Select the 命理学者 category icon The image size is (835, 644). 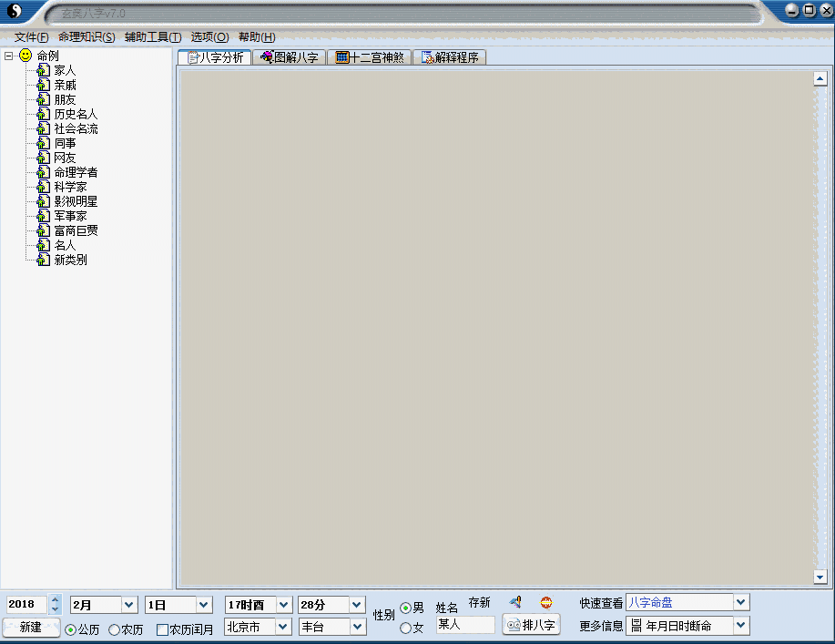coord(43,171)
